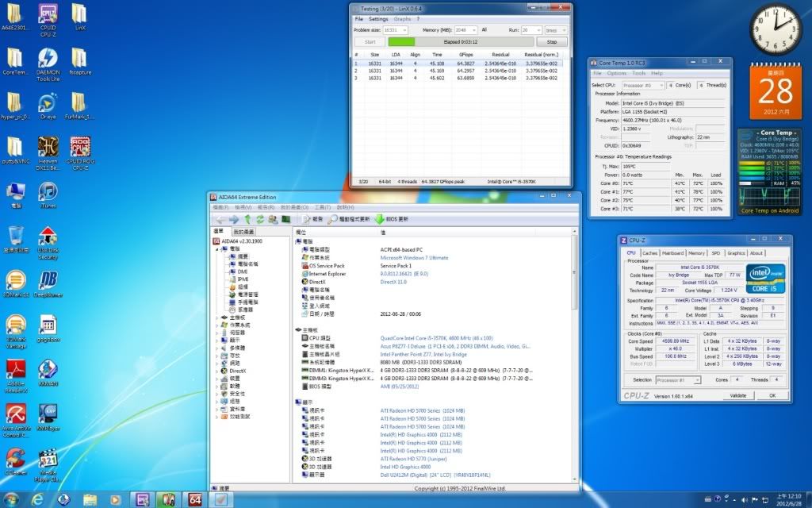
Task: Click the taskbar clock showing 12:10
Action: point(789,500)
